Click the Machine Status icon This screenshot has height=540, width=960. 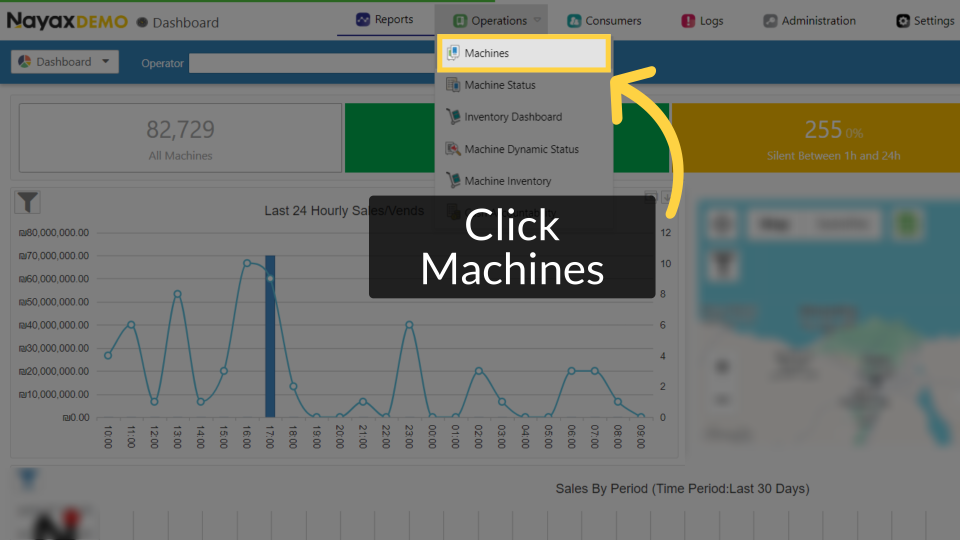pyautogui.click(x=453, y=84)
